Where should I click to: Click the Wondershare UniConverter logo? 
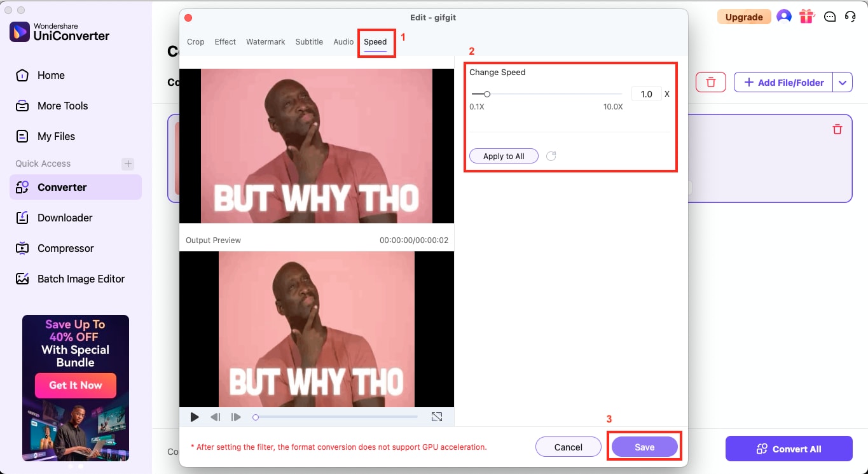point(60,31)
